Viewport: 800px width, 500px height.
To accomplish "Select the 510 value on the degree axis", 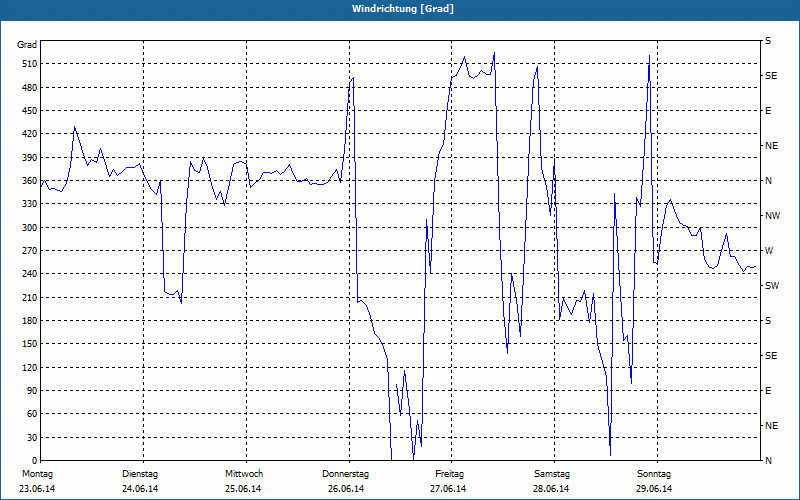I will (x=30, y=64).
